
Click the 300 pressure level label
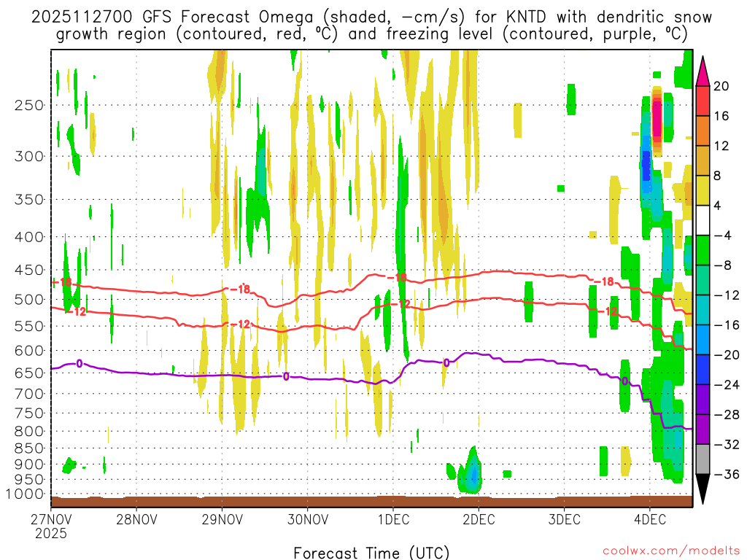(29, 156)
